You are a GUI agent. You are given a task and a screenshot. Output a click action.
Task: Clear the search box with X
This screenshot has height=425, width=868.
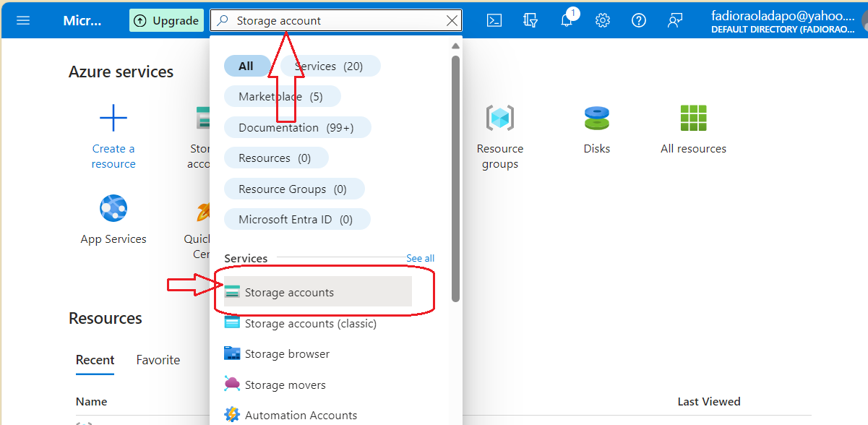452,20
